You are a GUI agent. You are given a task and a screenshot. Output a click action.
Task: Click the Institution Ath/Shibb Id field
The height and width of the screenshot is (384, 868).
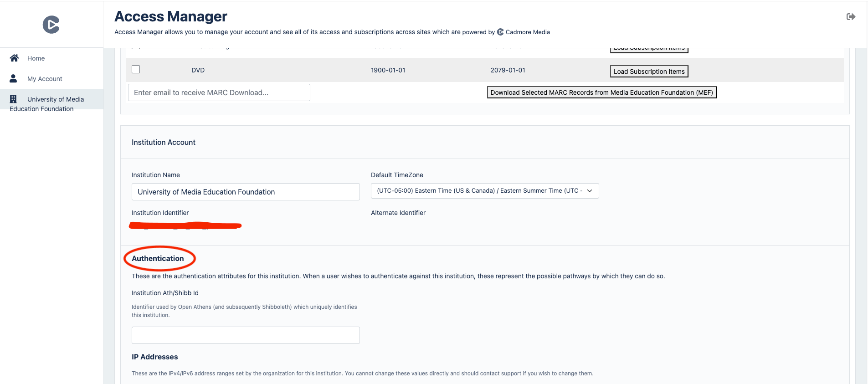(246, 335)
